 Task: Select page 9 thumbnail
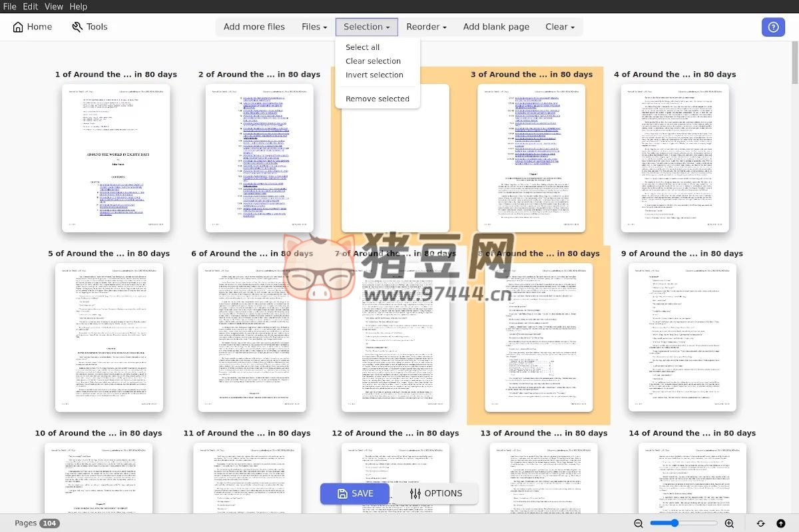click(x=682, y=337)
